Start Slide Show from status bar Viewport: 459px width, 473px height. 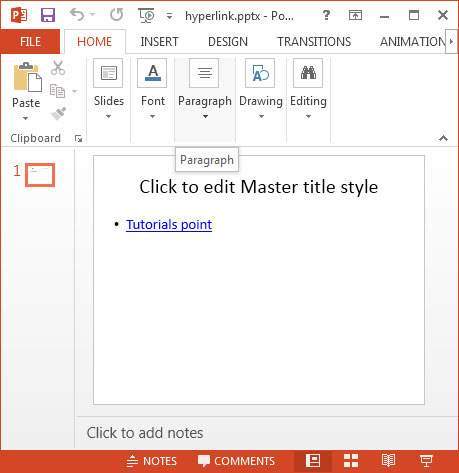(426, 461)
